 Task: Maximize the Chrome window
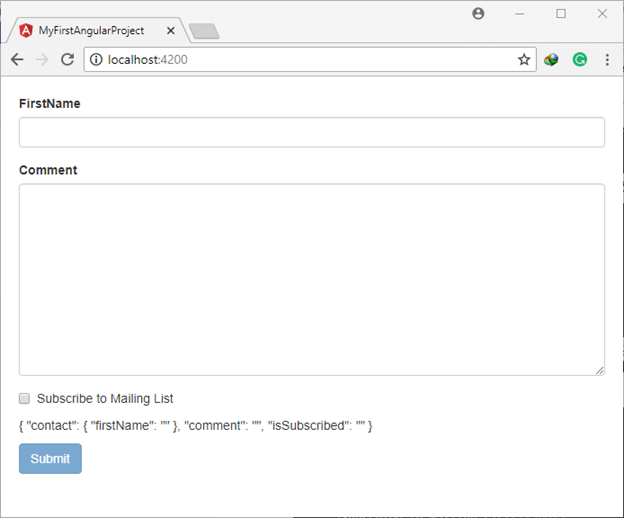[561, 14]
